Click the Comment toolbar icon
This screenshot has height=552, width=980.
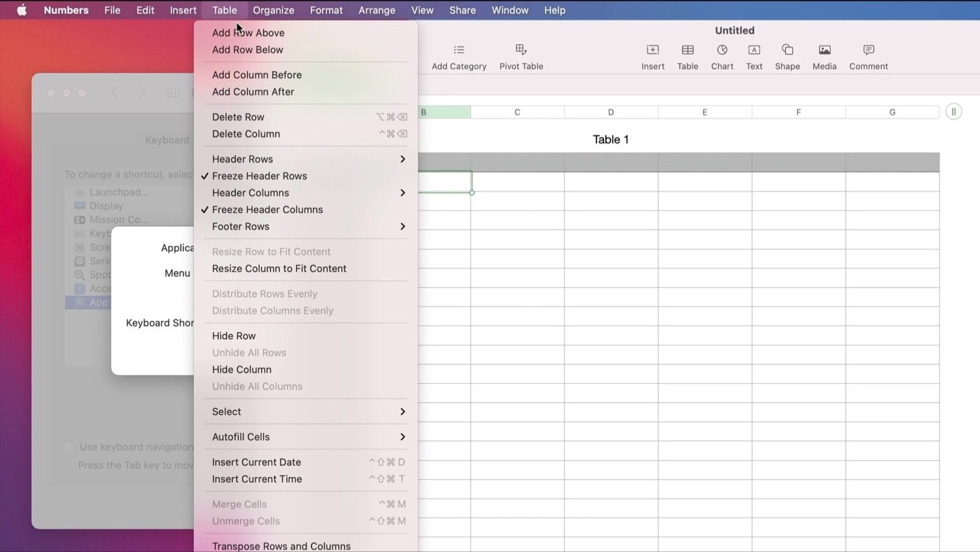tap(868, 50)
